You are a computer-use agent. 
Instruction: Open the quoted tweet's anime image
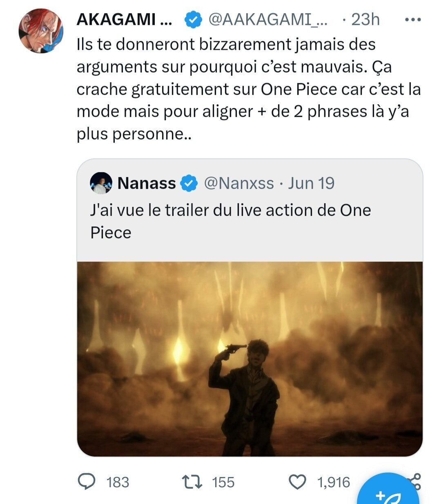250,359
